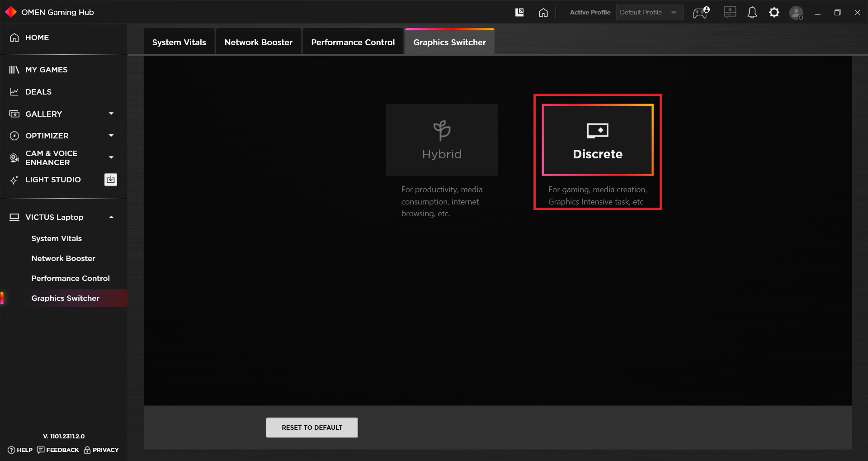Open the game controller icon in title bar
This screenshot has width=868, height=461.
(701, 12)
